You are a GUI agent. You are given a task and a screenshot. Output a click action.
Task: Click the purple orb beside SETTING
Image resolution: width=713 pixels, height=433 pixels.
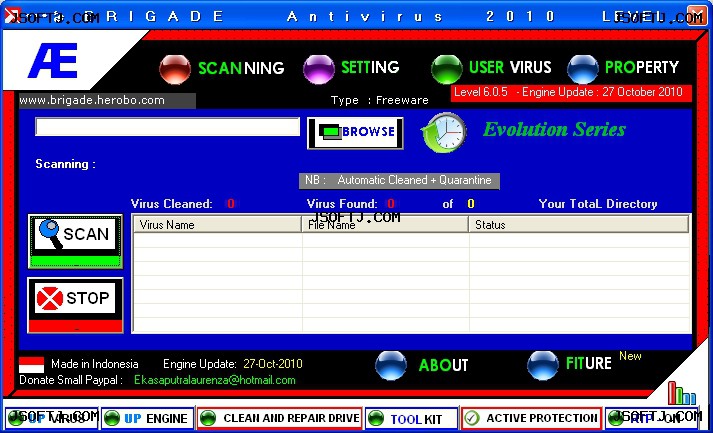pos(318,69)
